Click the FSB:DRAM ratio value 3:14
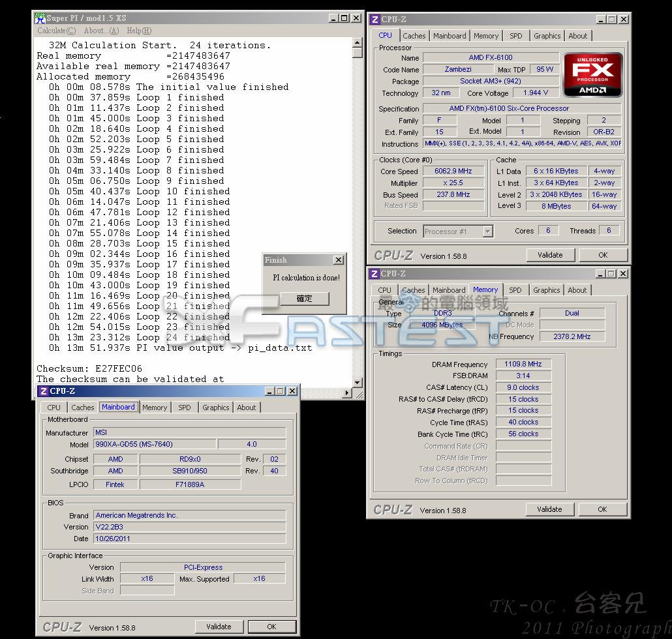The width and height of the screenshot is (672, 639). [523, 376]
